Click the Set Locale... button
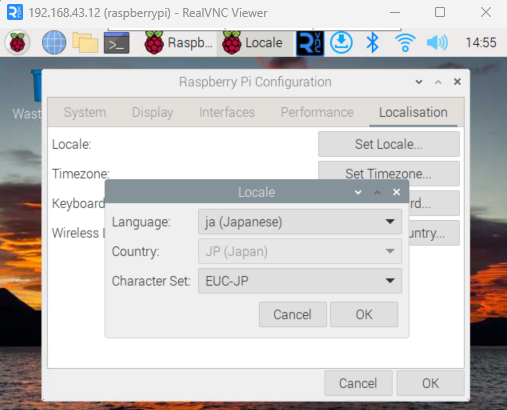Viewport: 507px width, 410px height. [389, 144]
